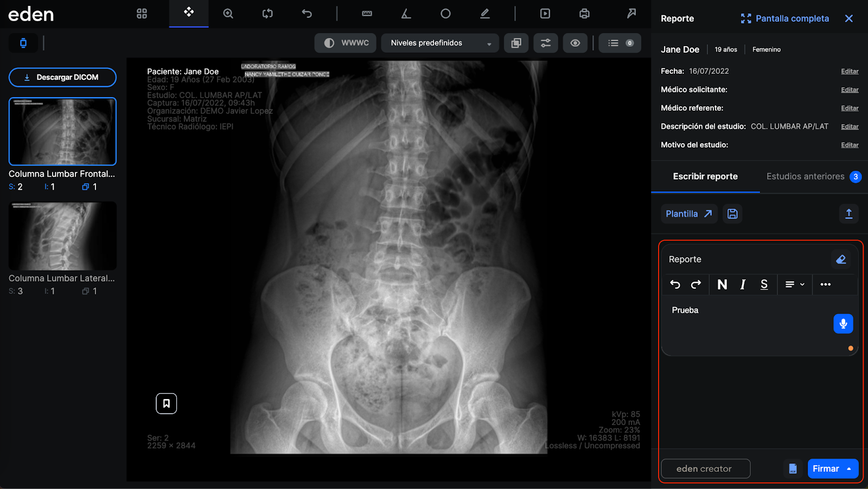The width and height of the screenshot is (868, 489).
Task: Open Estudios anteriores tab
Action: click(814, 176)
